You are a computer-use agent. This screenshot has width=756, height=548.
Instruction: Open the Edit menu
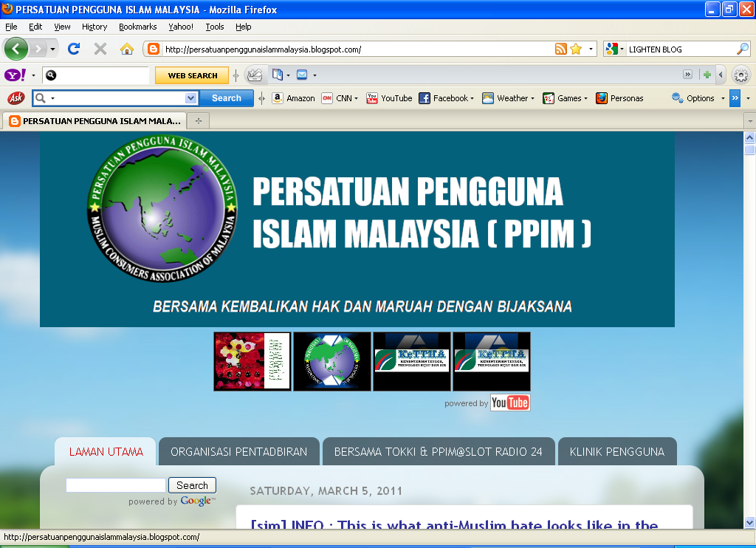coord(35,27)
